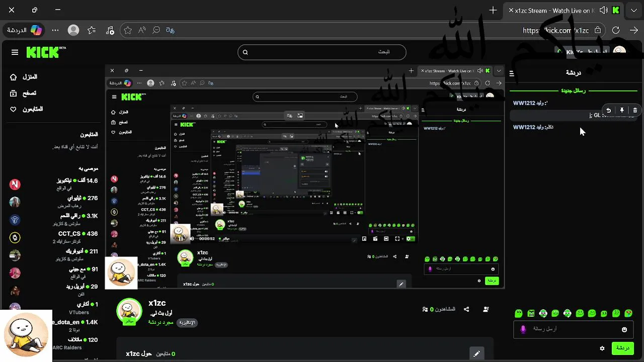The width and height of the screenshot is (644, 362).
Task: Open the translate page icon
Action: (171, 30)
